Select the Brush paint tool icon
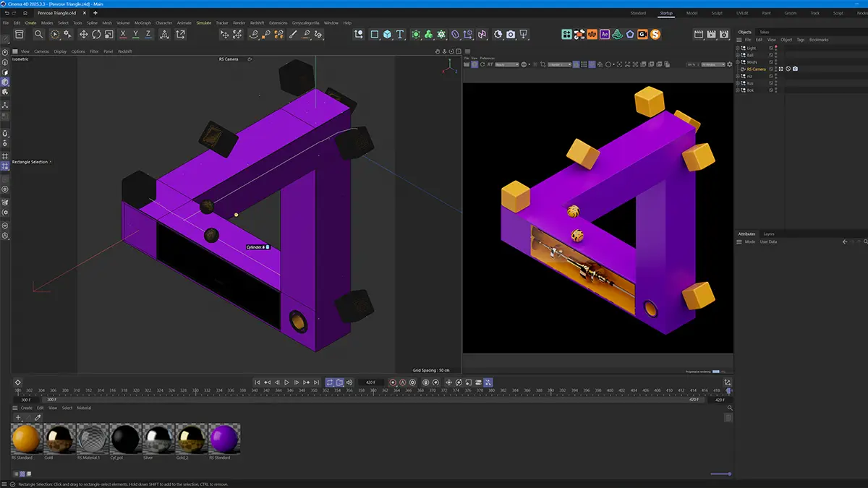The height and width of the screenshot is (488, 868). pos(293,34)
